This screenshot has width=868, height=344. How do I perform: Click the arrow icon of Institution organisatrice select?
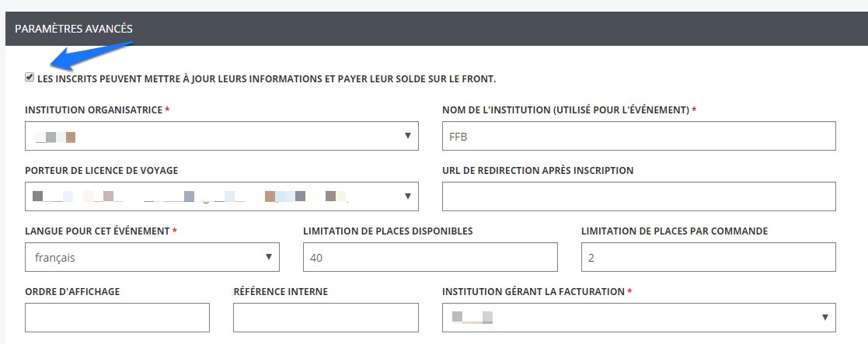[408, 137]
